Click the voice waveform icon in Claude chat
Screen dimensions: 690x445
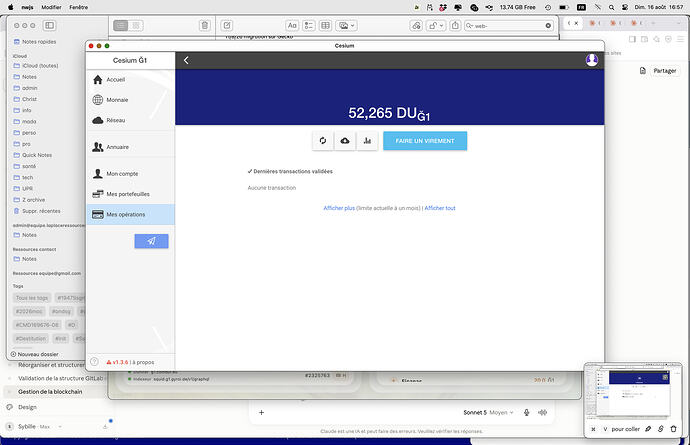[543, 412]
